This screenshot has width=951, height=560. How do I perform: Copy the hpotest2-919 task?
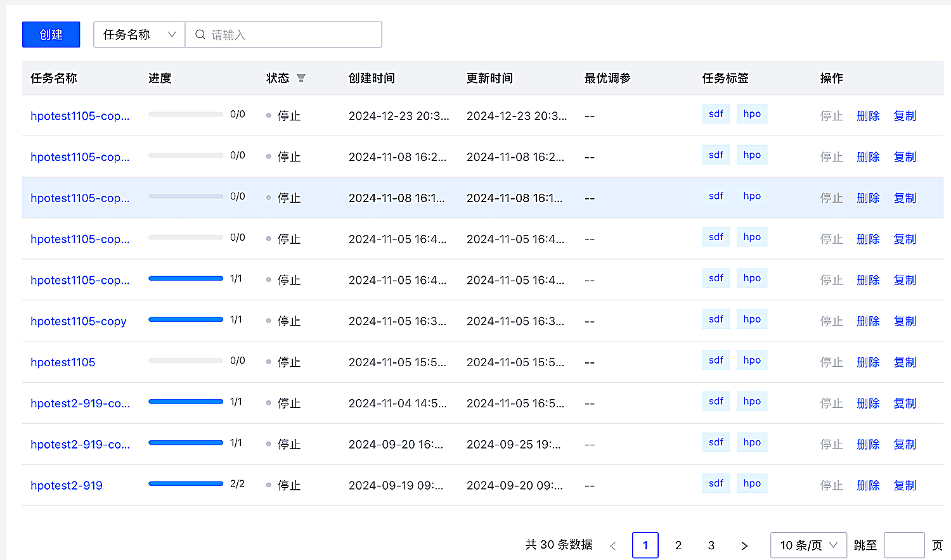click(905, 485)
